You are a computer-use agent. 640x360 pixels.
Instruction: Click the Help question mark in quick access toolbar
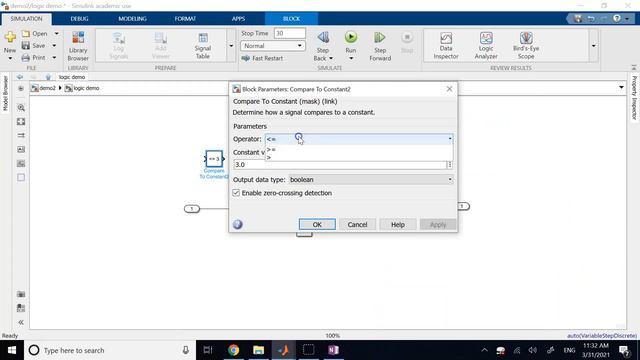(x=617, y=18)
